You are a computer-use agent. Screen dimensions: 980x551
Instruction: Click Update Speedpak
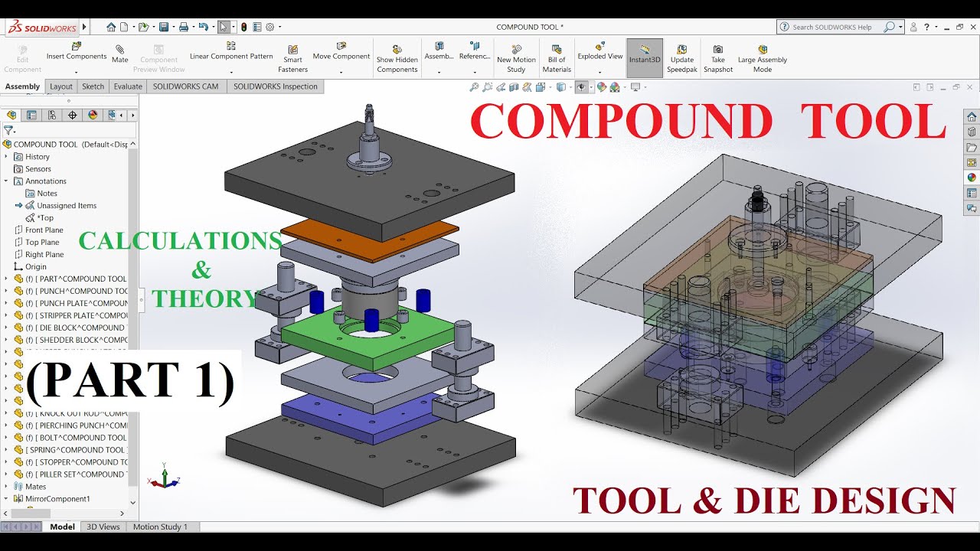tap(681, 59)
